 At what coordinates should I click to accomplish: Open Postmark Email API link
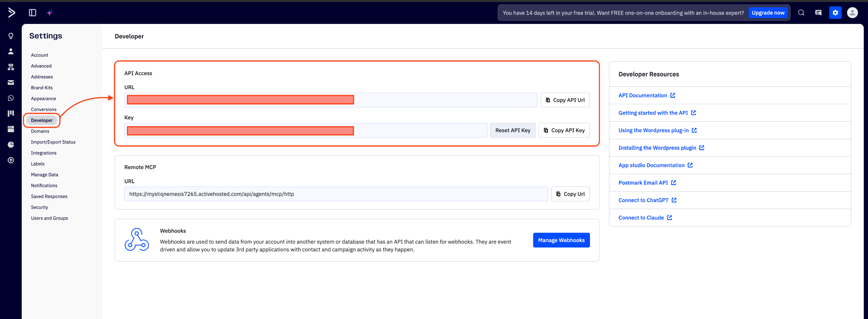point(647,183)
